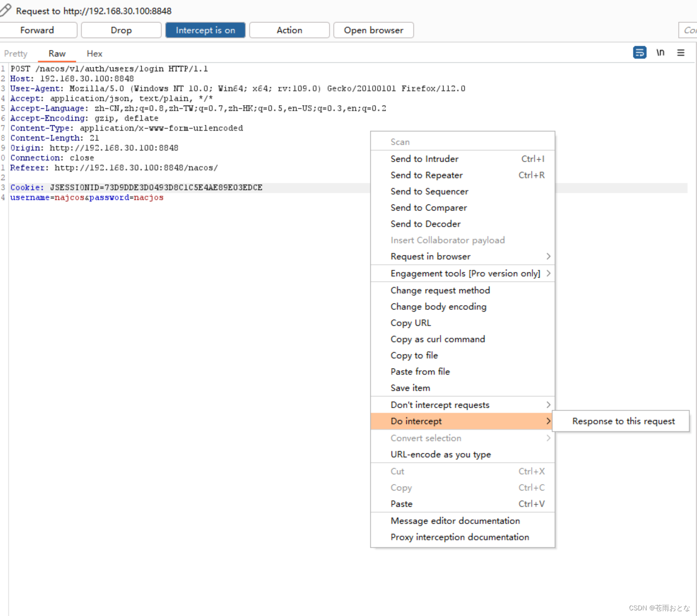This screenshot has width=697, height=616.
Task: Click the Host header line
Action: [72, 79]
